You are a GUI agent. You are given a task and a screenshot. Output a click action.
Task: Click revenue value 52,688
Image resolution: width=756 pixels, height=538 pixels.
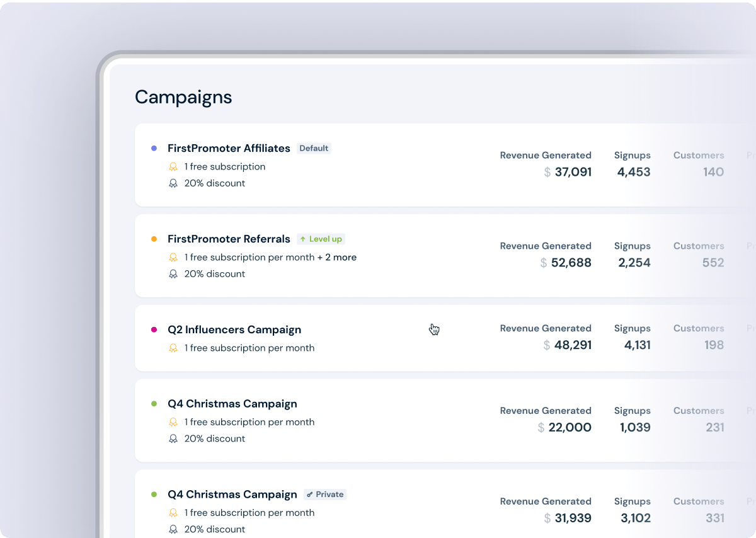tap(571, 263)
